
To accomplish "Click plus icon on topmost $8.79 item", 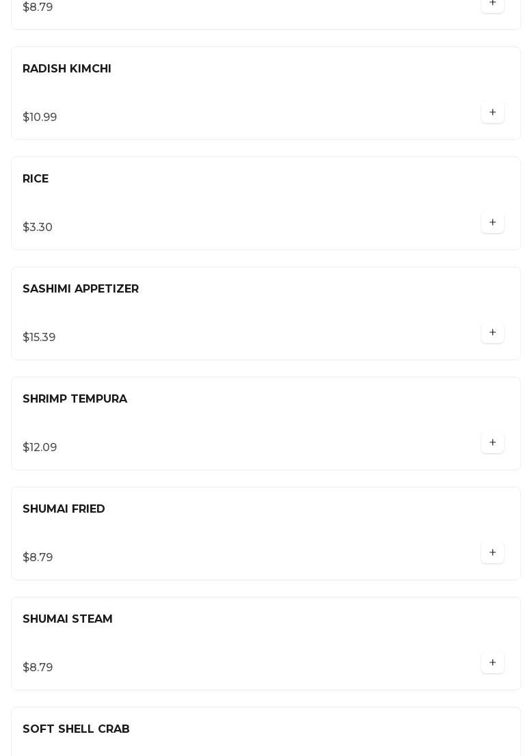I will point(492,4).
